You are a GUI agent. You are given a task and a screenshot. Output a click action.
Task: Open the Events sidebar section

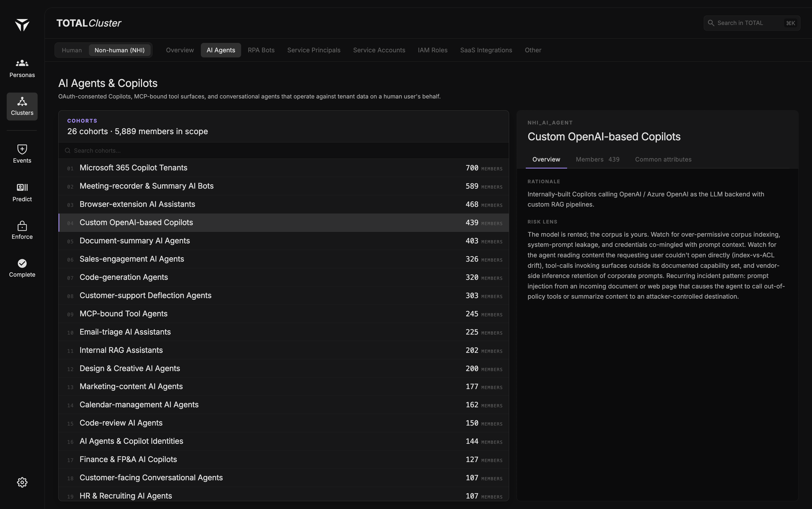point(22,154)
